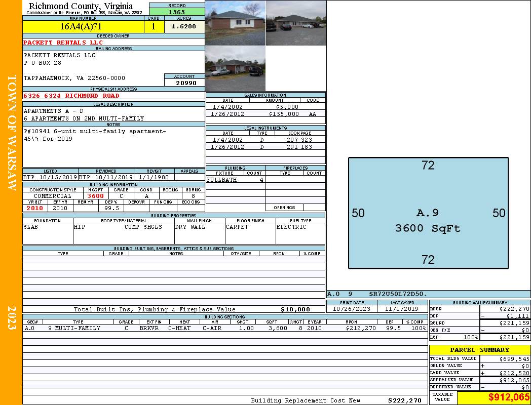This screenshot has width=532, height=405.
Task: Click the 1/26/2012 sale for $155,000
Action: [265, 114]
